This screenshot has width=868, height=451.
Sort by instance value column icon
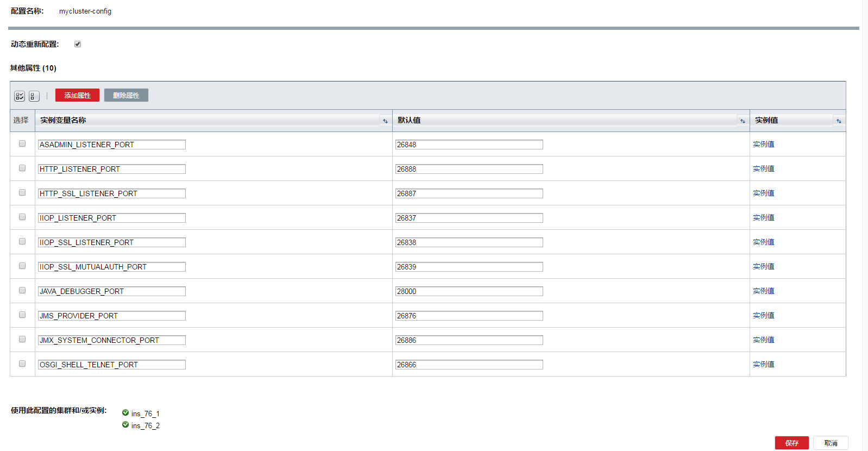839,121
